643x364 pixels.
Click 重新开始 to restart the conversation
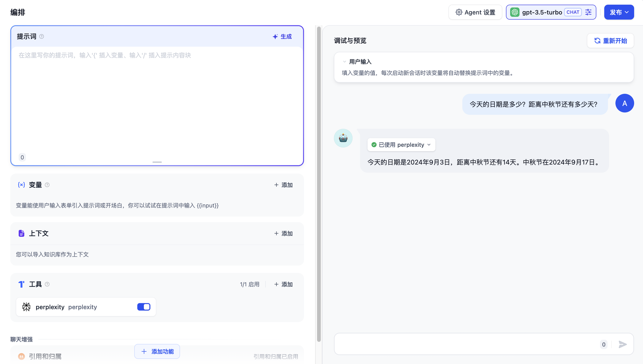click(x=610, y=41)
